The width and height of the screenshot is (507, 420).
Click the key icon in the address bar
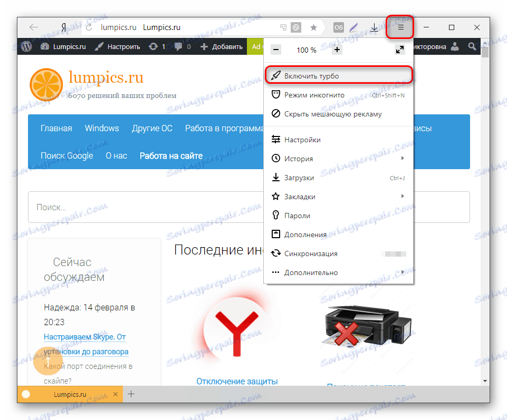(283, 27)
